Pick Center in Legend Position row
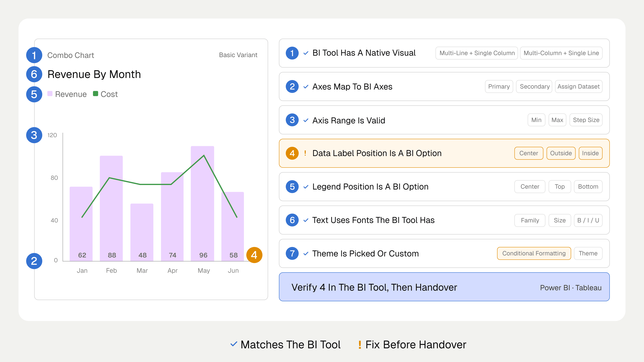 530,187
